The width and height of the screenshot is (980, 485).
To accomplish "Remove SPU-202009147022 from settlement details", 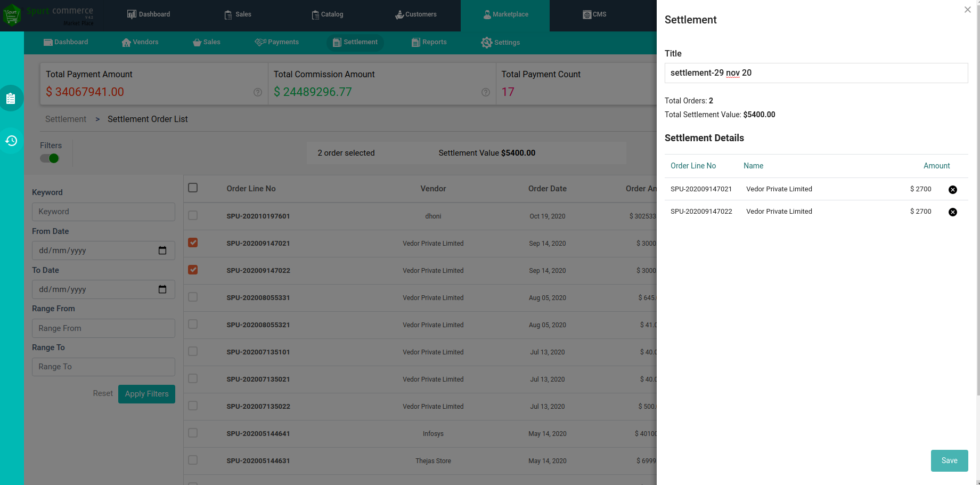I will point(953,212).
